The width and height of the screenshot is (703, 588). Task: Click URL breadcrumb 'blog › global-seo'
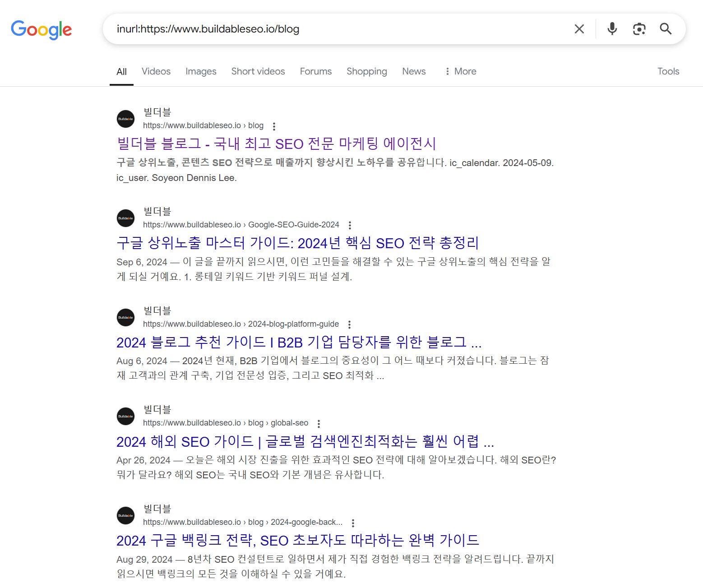pyautogui.click(x=278, y=423)
